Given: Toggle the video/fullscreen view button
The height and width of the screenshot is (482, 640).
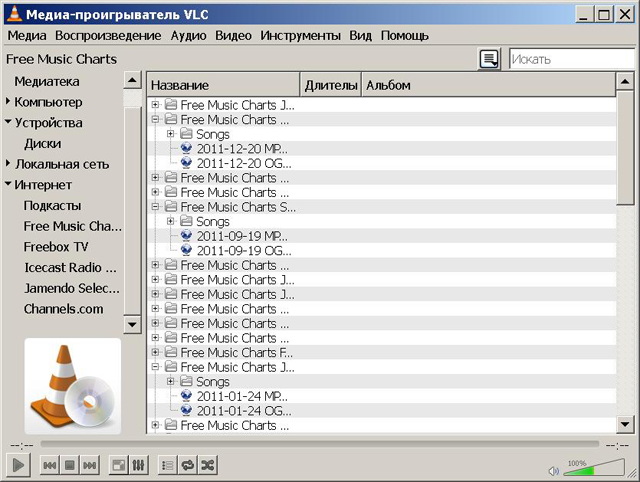Looking at the screenshot, I should [x=119, y=465].
